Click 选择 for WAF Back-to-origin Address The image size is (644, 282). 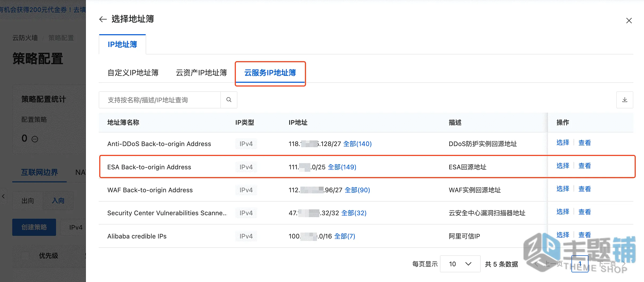coord(563,189)
